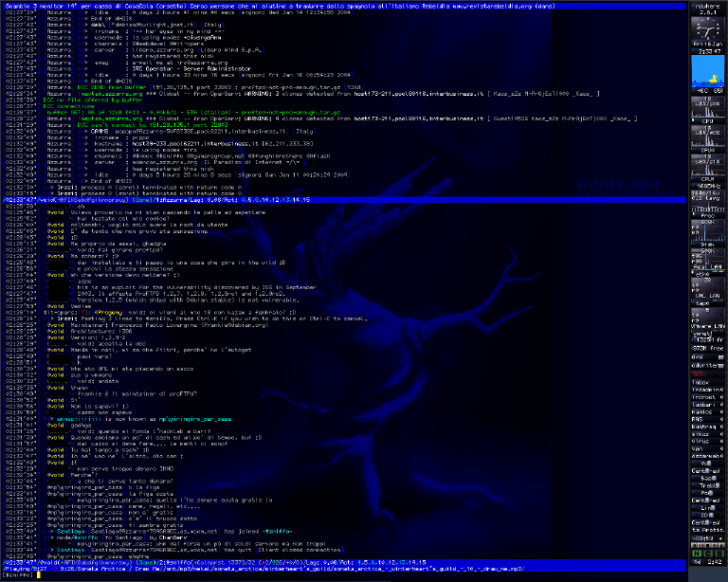The image size is (728, 582).
Task: Click the [#sniffo] input prompt line
Action: pyautogui.click(x=343, y=575)
